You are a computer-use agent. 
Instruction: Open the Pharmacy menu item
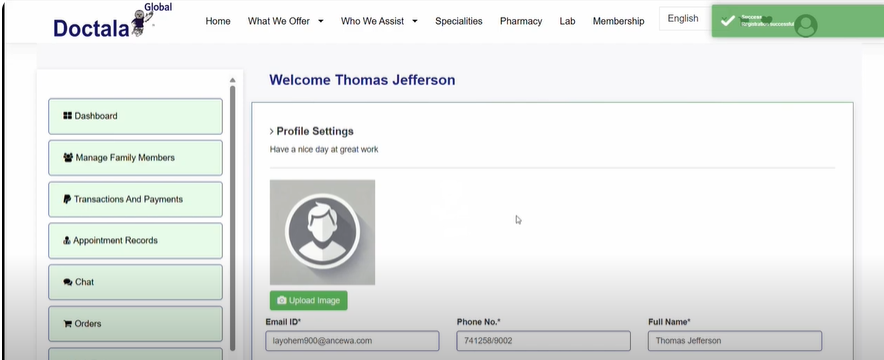[x=521, y=21]
